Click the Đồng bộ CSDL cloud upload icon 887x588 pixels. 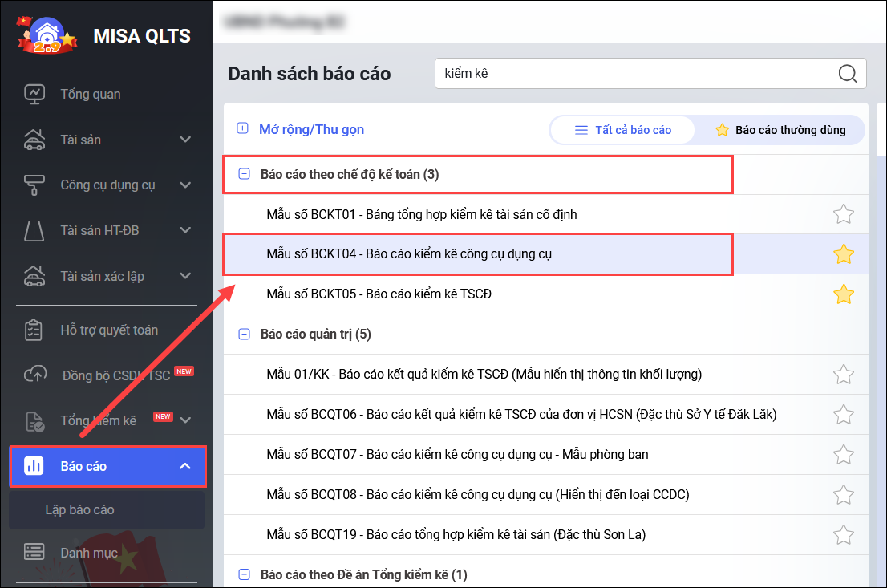(35, 375)
